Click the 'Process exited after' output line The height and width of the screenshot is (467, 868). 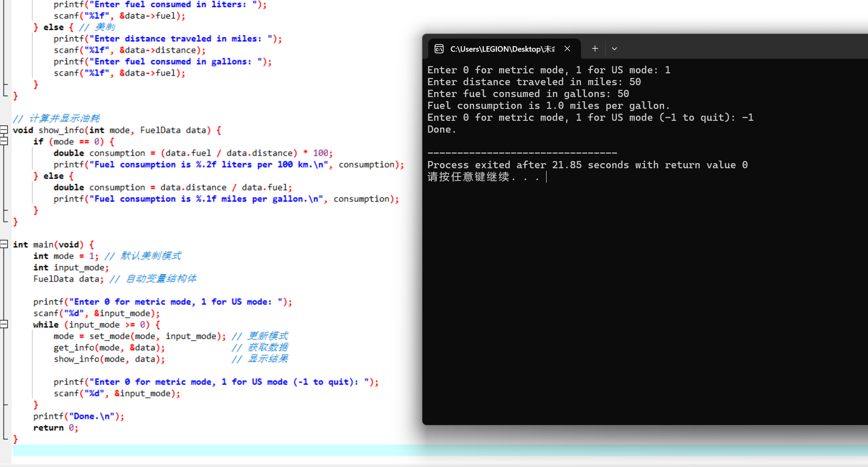tap(587, 165)
